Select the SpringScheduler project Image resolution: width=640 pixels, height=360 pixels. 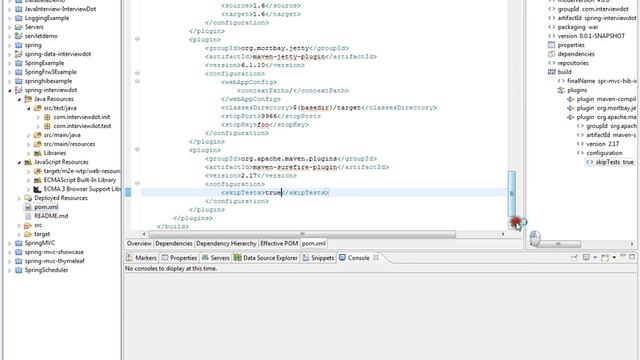(46, 270)
